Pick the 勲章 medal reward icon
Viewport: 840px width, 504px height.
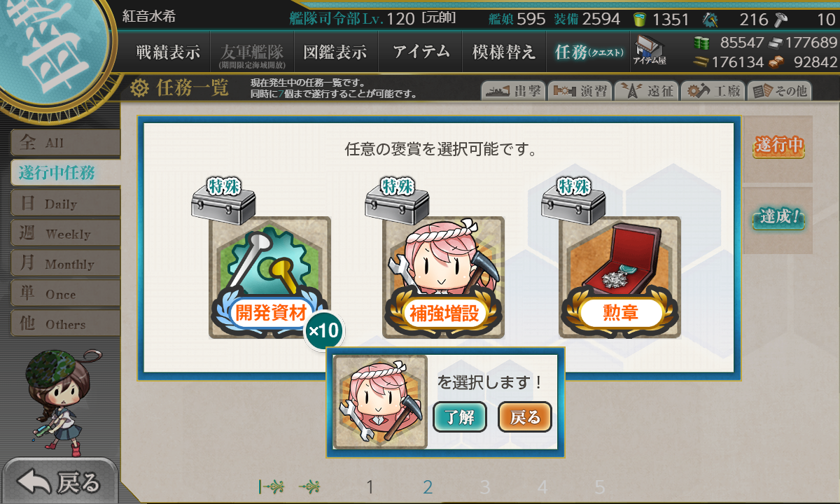[619, 277]
